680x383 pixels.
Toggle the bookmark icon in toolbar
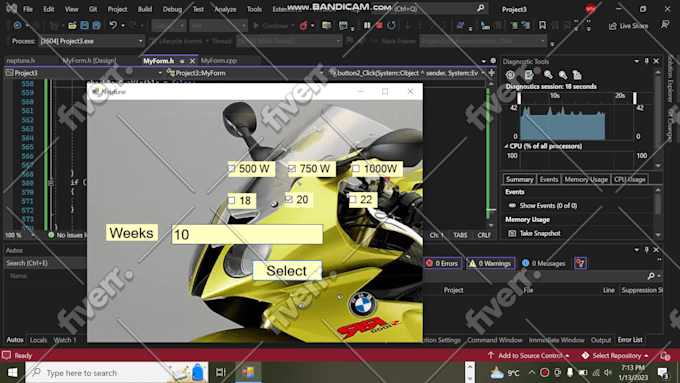click(x=542, y=26)
